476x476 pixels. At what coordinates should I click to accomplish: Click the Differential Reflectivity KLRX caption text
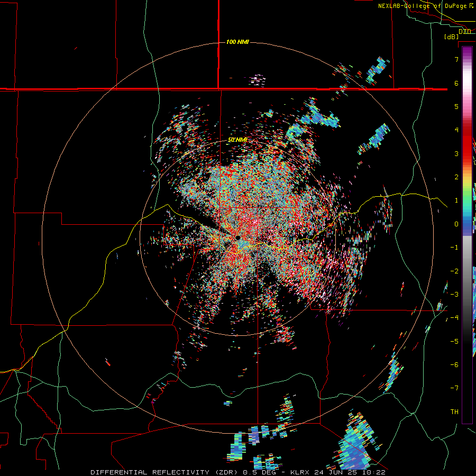point(238,472)
